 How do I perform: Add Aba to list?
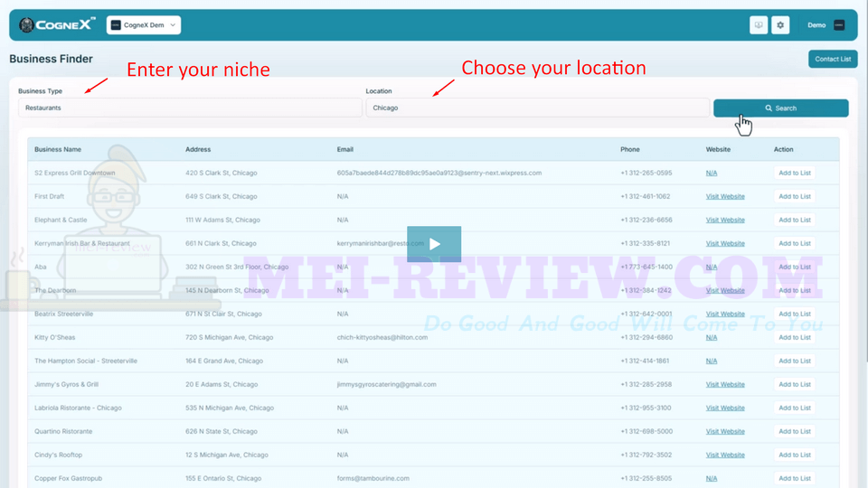795,267
